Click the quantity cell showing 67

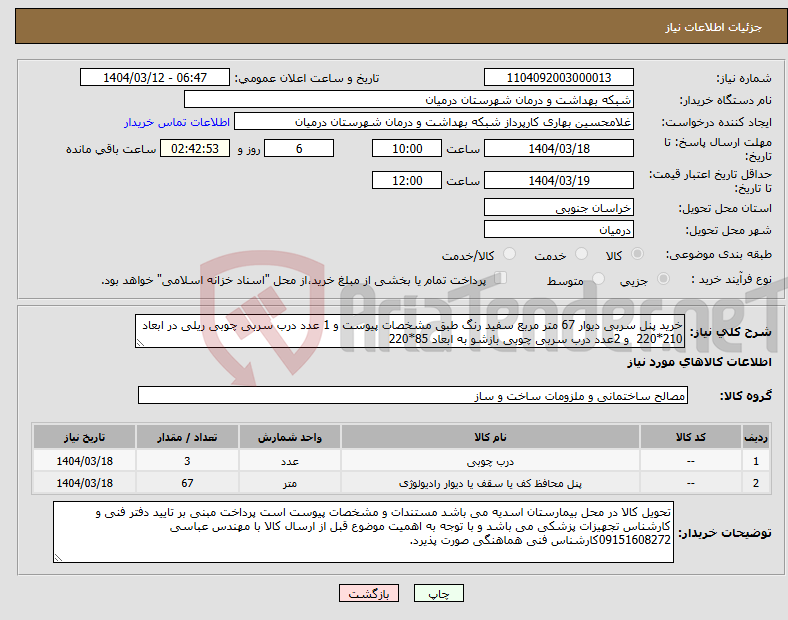click(187, 483)
